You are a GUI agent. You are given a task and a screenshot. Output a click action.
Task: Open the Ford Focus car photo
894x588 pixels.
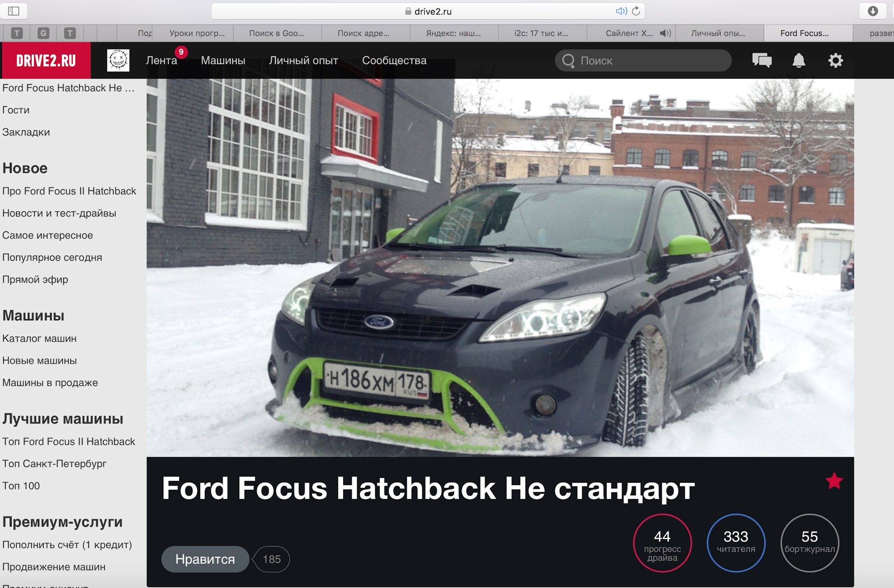pyautogui.click(x=500, y=268)
